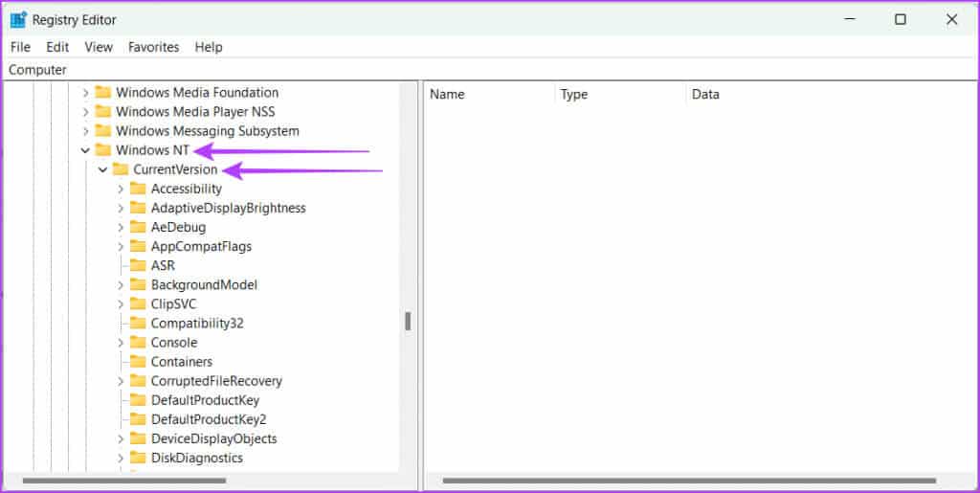Expand the Console key
Image resolution: width=980 pixels, height=493 pixels.
point(121,343)
